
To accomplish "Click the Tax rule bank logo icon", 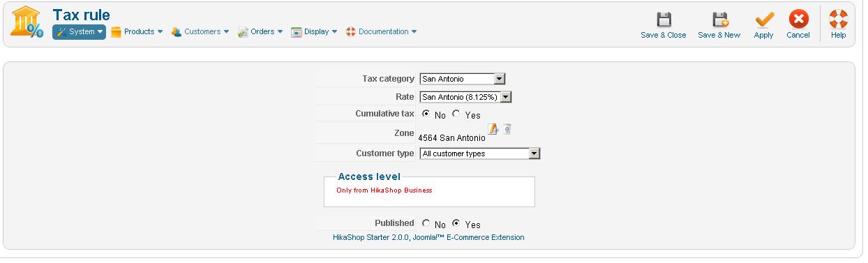I will coord(27,23).
